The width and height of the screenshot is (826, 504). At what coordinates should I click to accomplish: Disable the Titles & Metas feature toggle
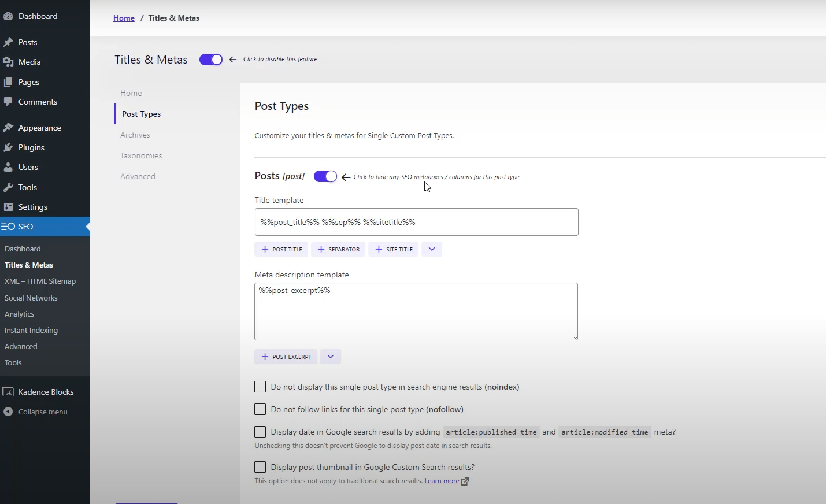(211, 60)
